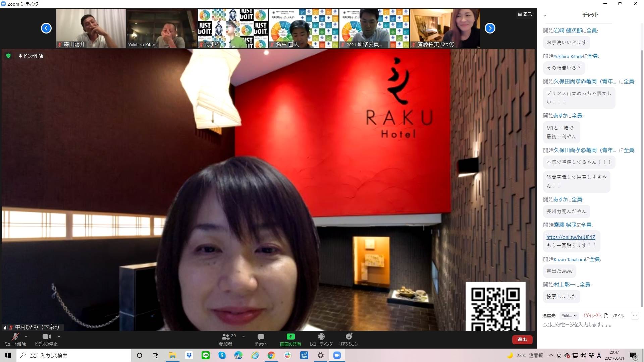Select 森田陽介 video thumbnail
Image resolution: width=644 pixels, height=362 pixels.
pyautogui.click(x=91, y=28)
